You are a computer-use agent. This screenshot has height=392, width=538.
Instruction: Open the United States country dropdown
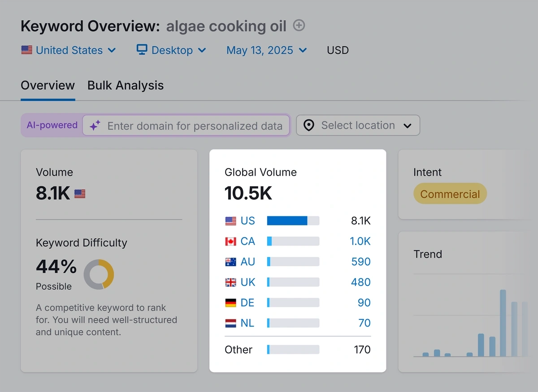[x=69, y=50]
